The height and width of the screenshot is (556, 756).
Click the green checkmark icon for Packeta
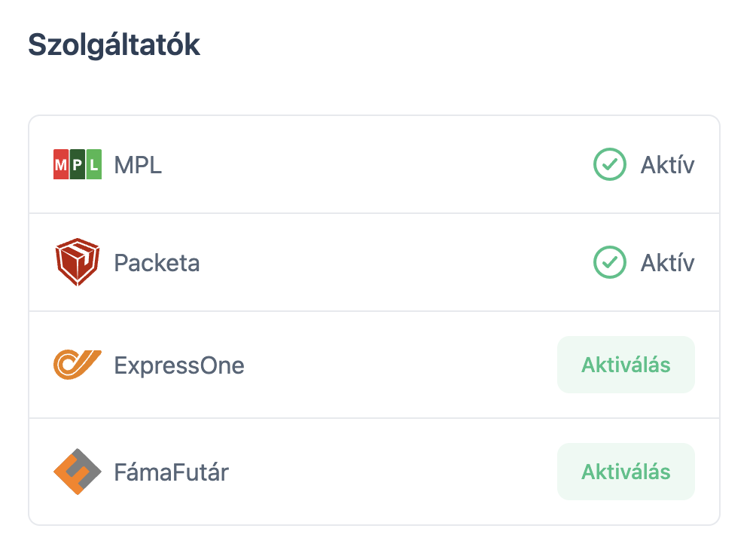point(609,263)
